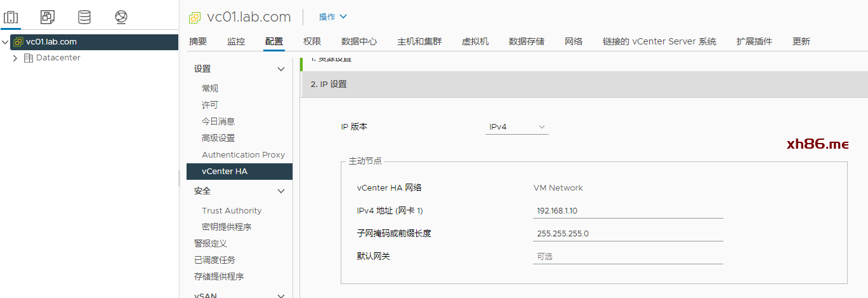868x298 pixels.
Task: Open the 权限 tab
Action: 312,41
